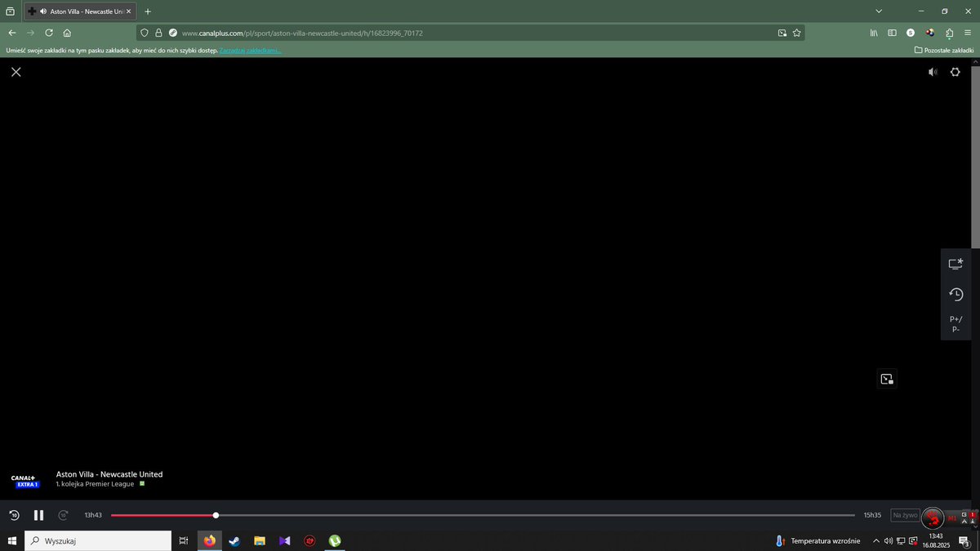Click the 1. kolejka Premier League subtitle
This screenshot has width=980, height=551.
coord(96,484)
